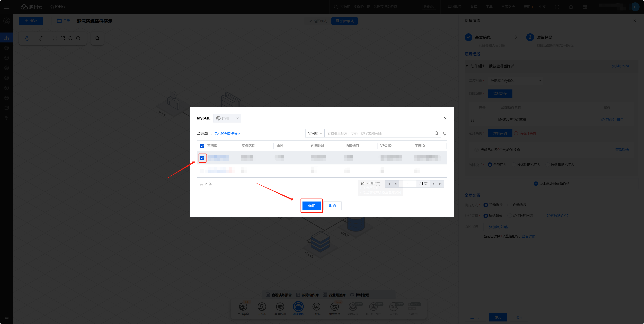Click the search magnifier in instance filter
Image resolution: width=644 pixels, height=324 pixels.
coord(437,133)
